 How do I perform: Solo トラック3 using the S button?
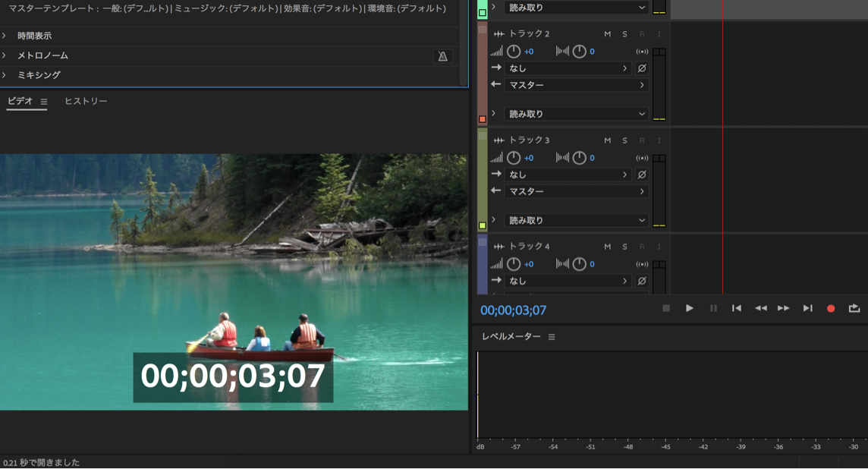(624, 140)
